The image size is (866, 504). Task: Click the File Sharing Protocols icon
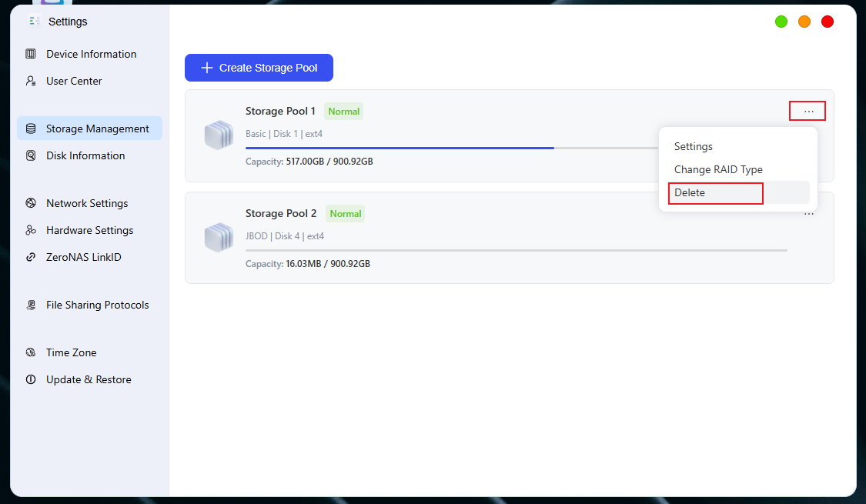pos(31,305)
